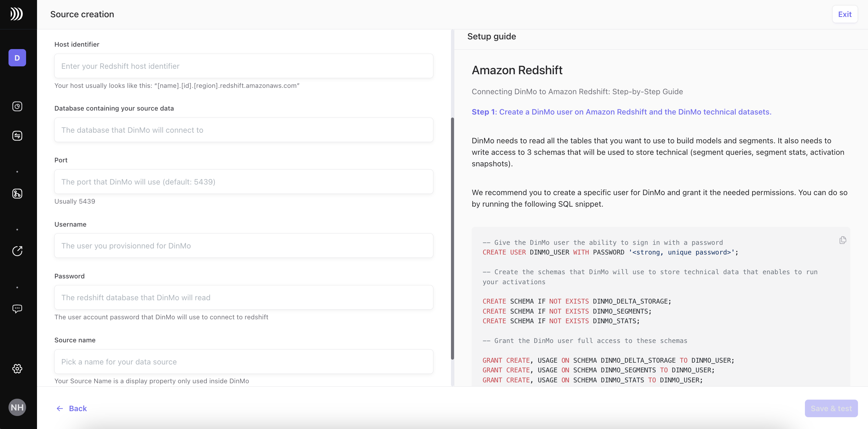Click the Source Name display property hint
The height and width of the screenshot is (429, 868).
pyautogui.click(x=152, y=381)
